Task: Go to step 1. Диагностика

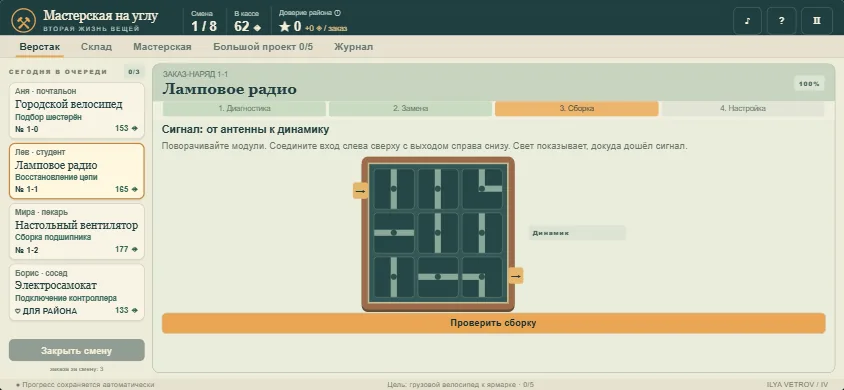Action: point(244,108)
